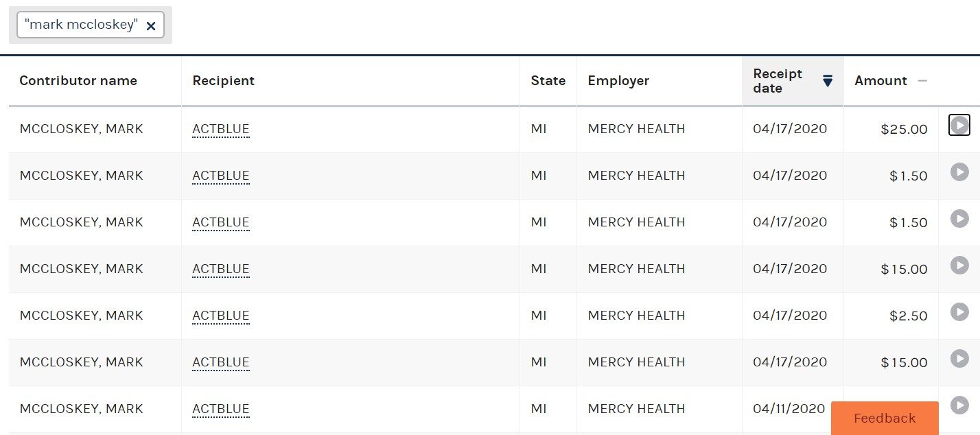Expand the second $15.00 contribution row
This screenshot has height=435, width=980.
959,358
